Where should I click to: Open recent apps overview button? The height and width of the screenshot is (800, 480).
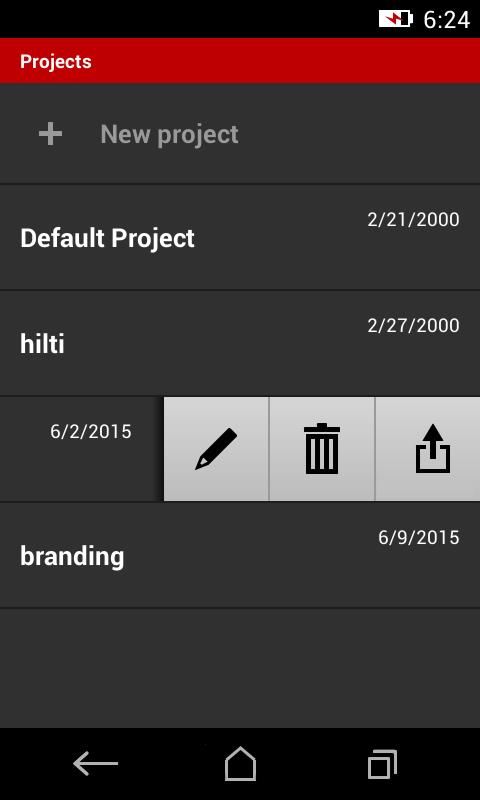click(x=383, y=764)
